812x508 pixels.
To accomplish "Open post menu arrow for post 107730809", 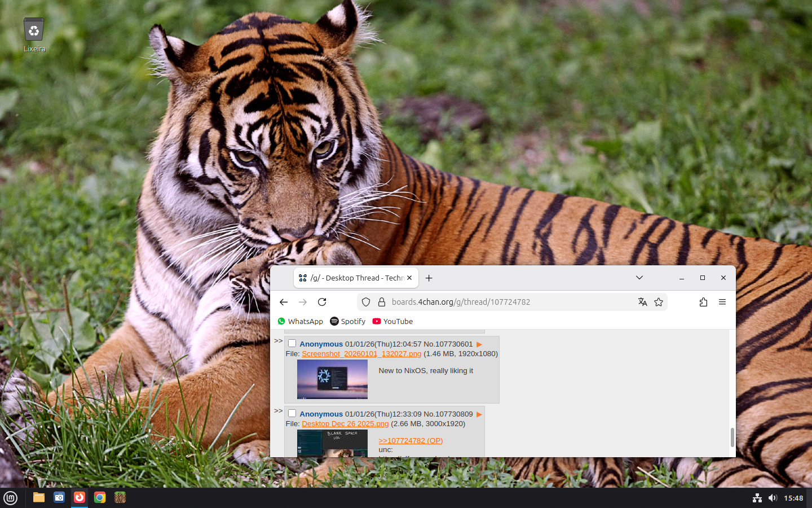I will point(479,414).
